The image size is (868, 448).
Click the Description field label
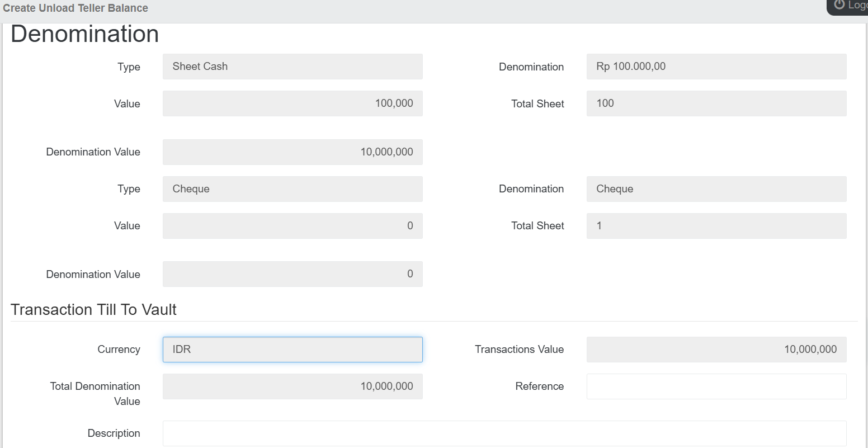pos(114,433)
